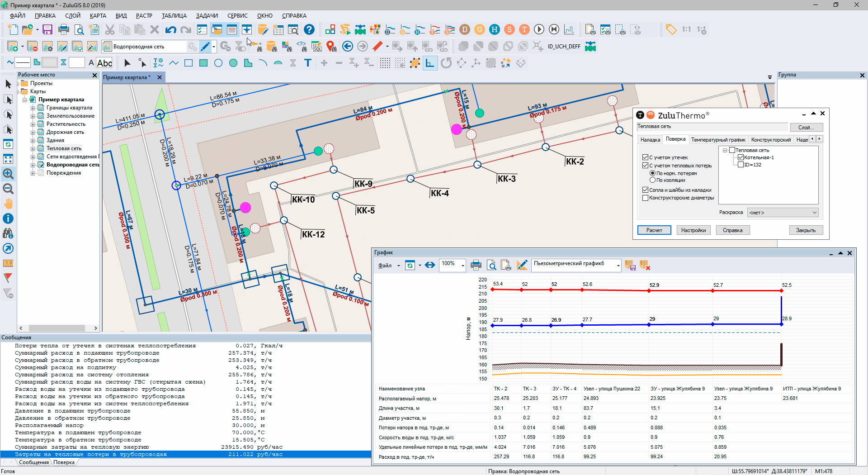The image size is (868, 475).
Task: Click the Save icon in the toolbar
Action: 47,30
